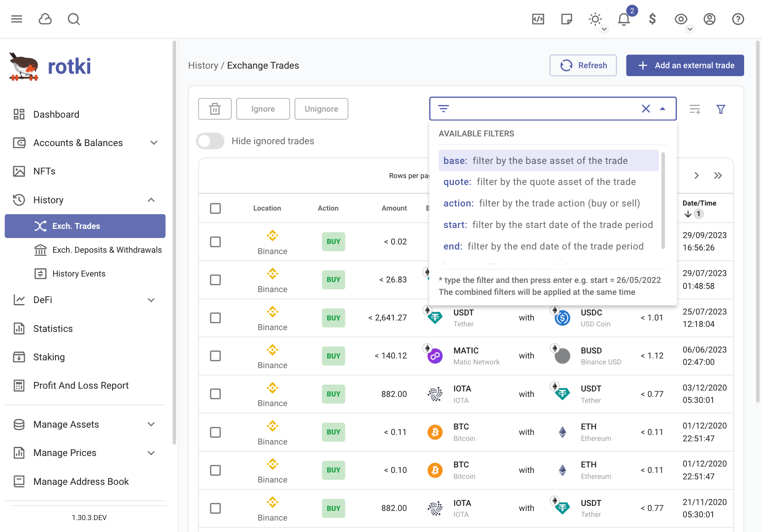
Task: Select the trade row dated 29/09/2023
Action: tap(215, 242)
